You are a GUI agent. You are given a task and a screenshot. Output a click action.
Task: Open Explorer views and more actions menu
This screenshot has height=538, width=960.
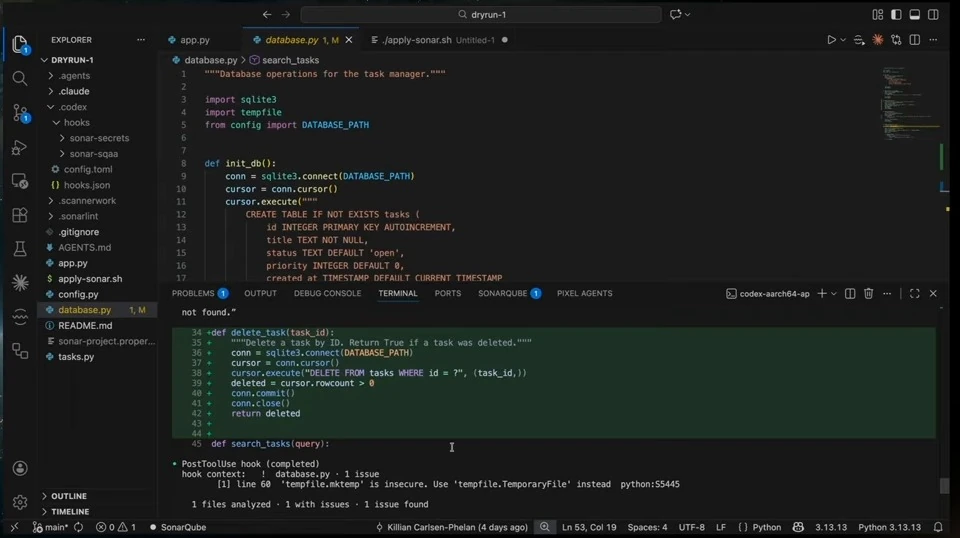click(x=141, y=40)
